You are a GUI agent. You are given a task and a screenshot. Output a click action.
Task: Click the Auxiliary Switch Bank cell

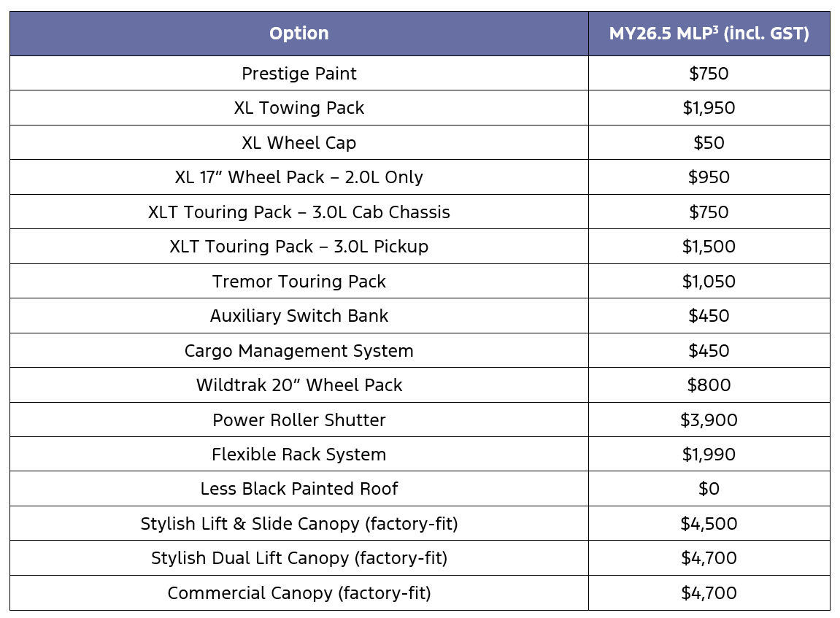[299, 316]
